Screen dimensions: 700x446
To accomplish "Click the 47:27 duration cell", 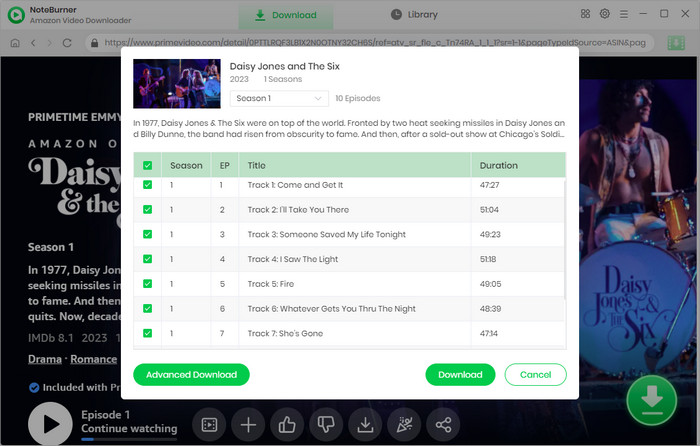I will point(489,185).
